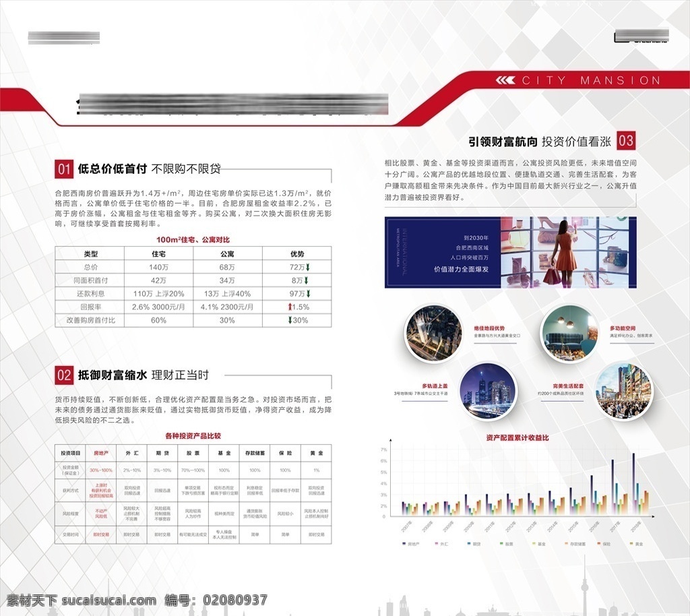Click the 保险 column header
This screenshot has width=690, height=616.
tap(285, 453)
